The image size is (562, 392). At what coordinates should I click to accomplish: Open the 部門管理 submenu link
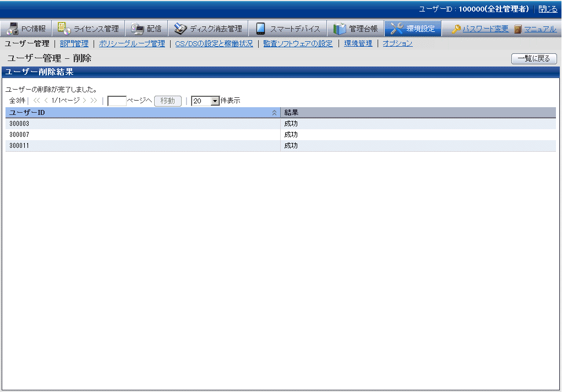point(74,43)
